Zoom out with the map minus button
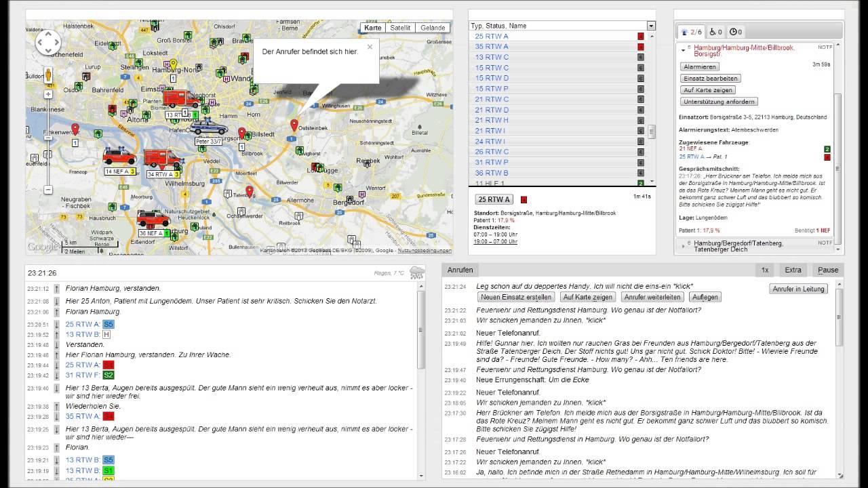Screen dimensions: 868x488 pyautogui.click(x=48, y=190)
